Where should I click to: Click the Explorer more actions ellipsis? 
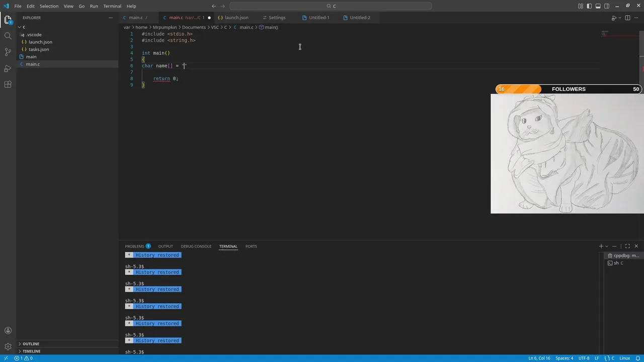coord(111,18)
